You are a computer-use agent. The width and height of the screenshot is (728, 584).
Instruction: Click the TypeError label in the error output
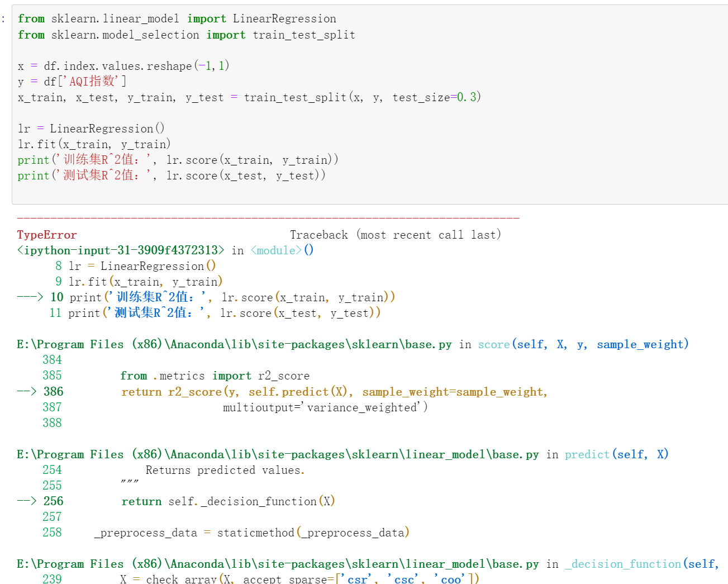click(46, 234)
